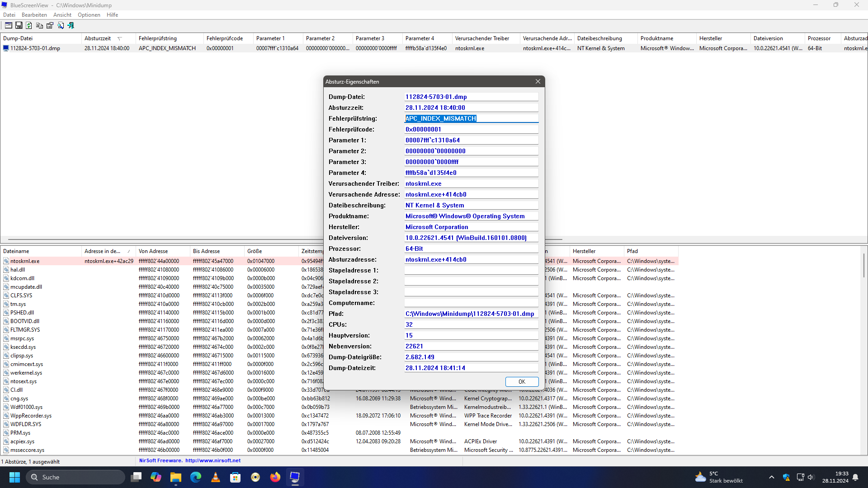868x488 pixels.
Task: Open the Advanced Options toolbar icon
Action: pos(9,25)
